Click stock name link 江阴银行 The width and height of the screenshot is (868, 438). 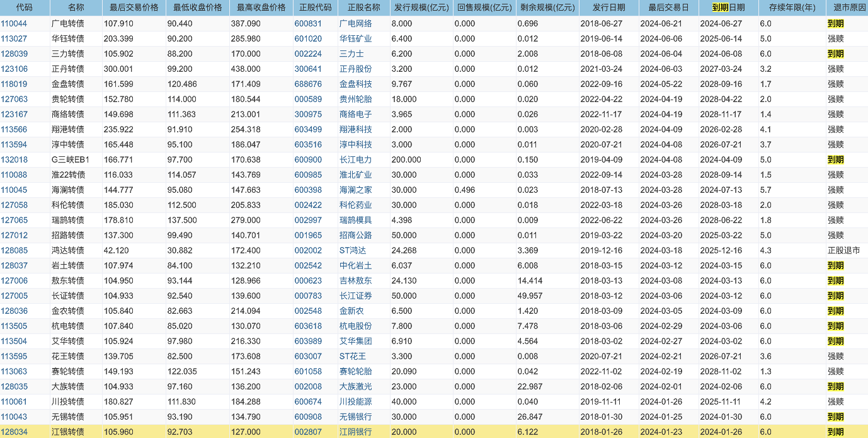coord(356,432)
